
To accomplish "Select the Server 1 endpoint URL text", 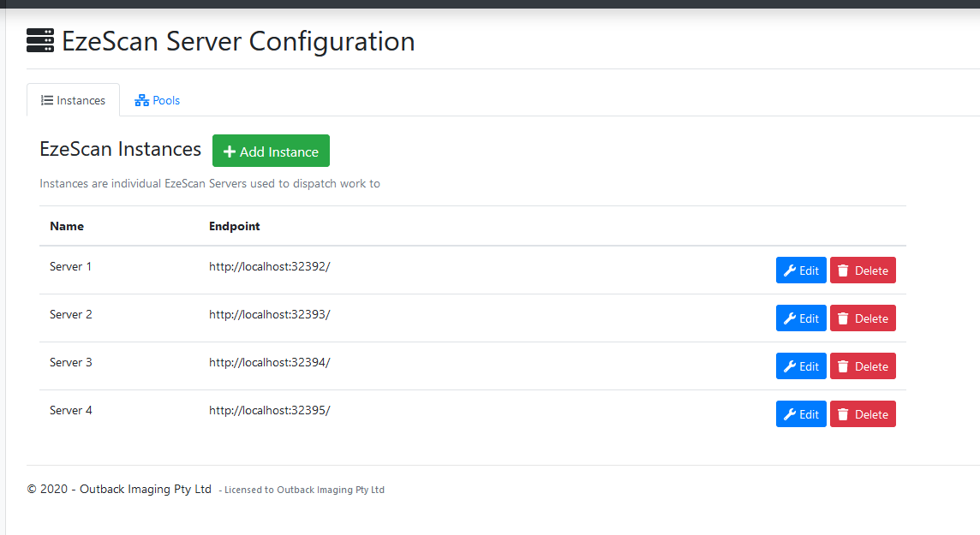I will coord(269,266).
